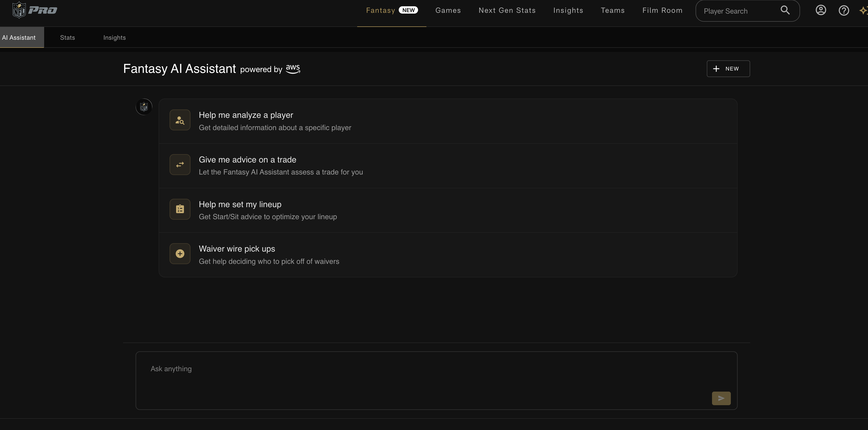
Task: Open the Teams navigation item
Action: pyautogui.click(x=612, y=10)
